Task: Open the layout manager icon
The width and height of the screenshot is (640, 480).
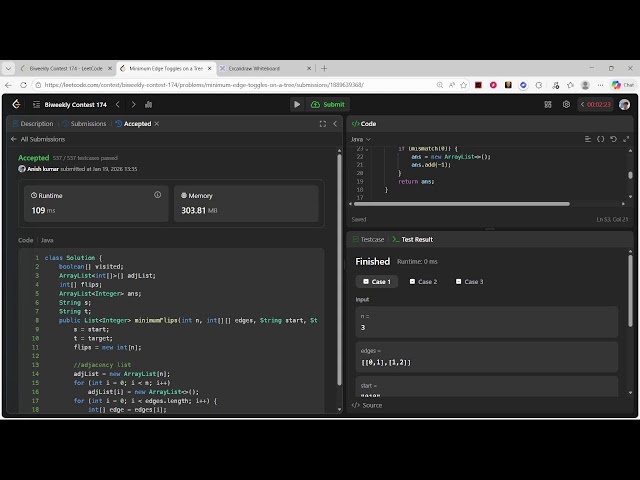Action: [x=548, y=104]
